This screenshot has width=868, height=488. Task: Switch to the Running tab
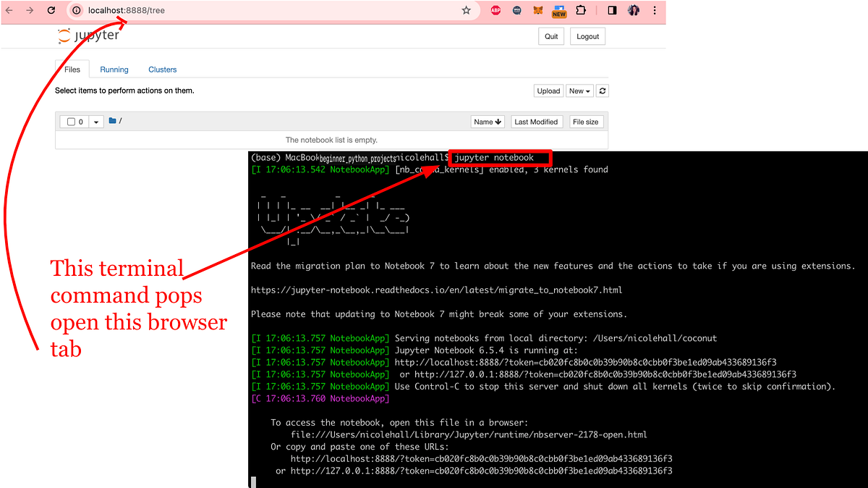[114, 69]
